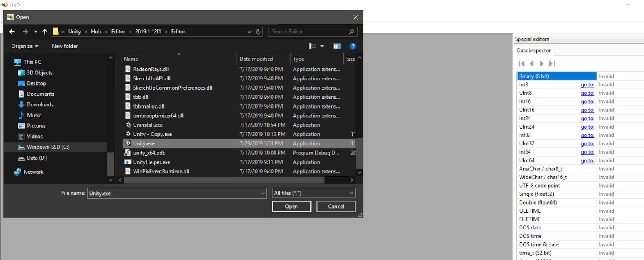Click file list vertical scrollbar
This screenshot has height=260, width=644.
(359, 153)
